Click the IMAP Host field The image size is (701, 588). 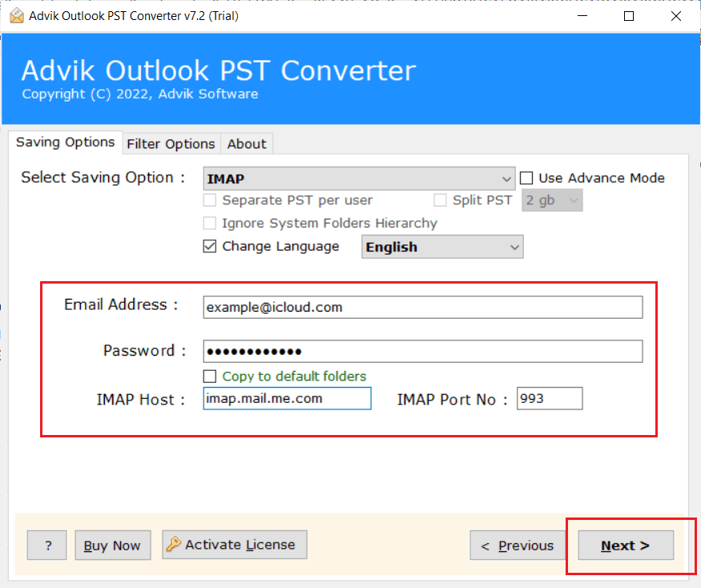click(x=287, y=398)
